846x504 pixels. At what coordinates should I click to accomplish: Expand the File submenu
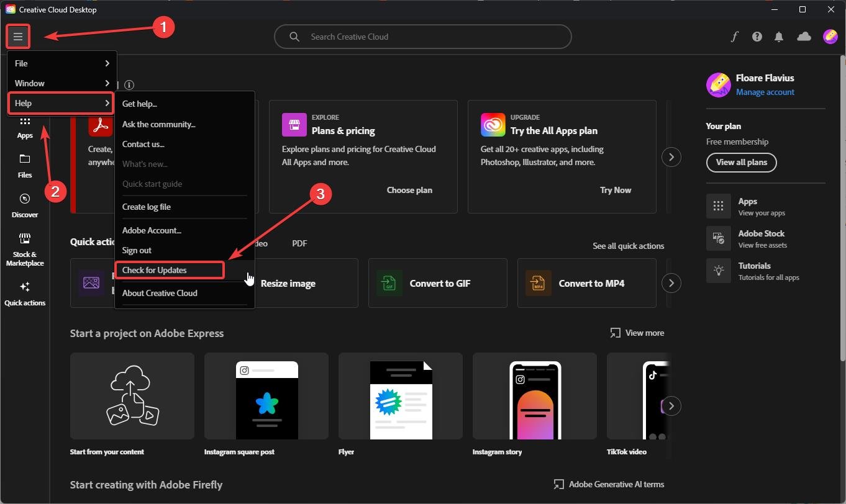[x=61, y=63]
